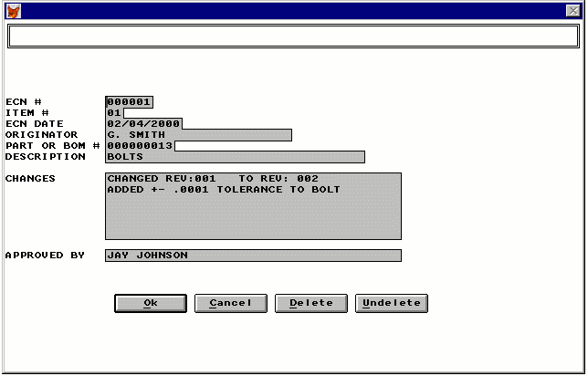Click the text 'ADDED +- .0001 TOLERANCE TO BOLT'
Image resolution: width=588 pixels, height=376 pixels.
(x=224, y=189)
